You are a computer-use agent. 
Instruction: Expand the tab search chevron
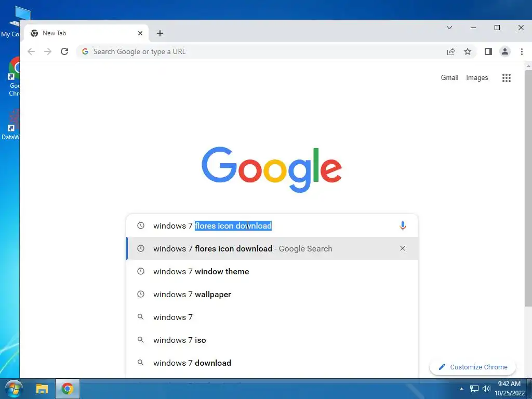(x=449, y=28)
